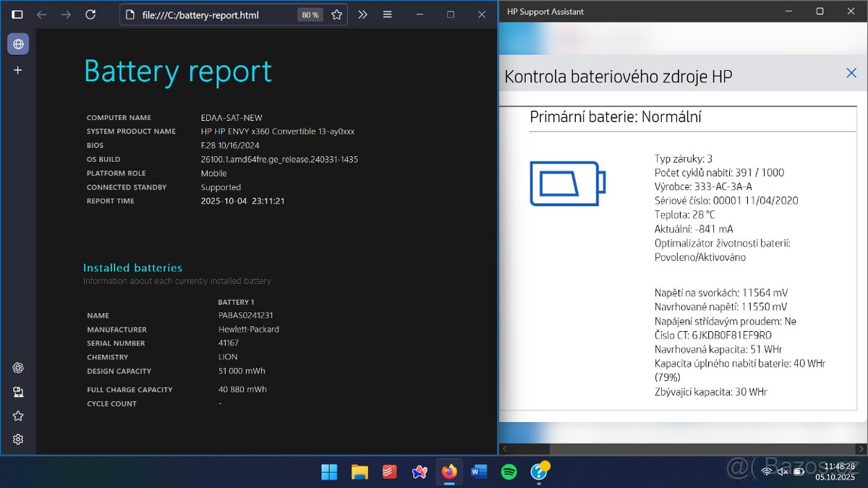Switch to HP Support Assistant taskbar icon

click(539, 472)
